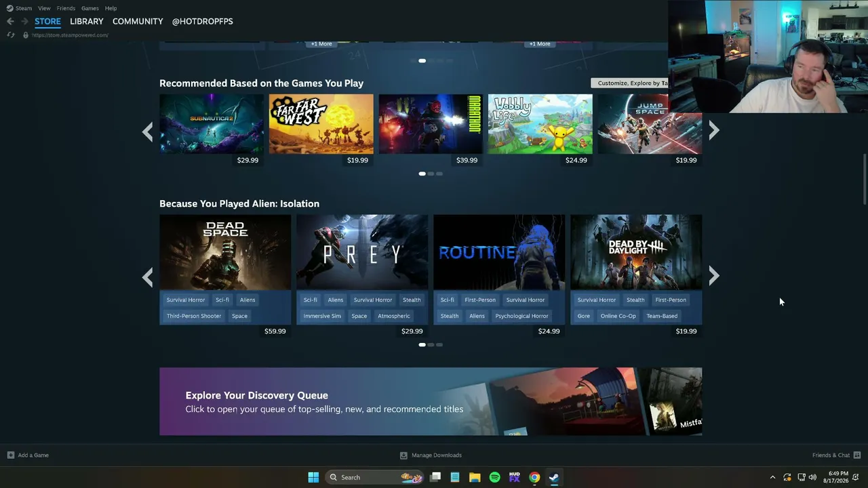Open the Friends & Chat icon

click(x=857, y=455)
